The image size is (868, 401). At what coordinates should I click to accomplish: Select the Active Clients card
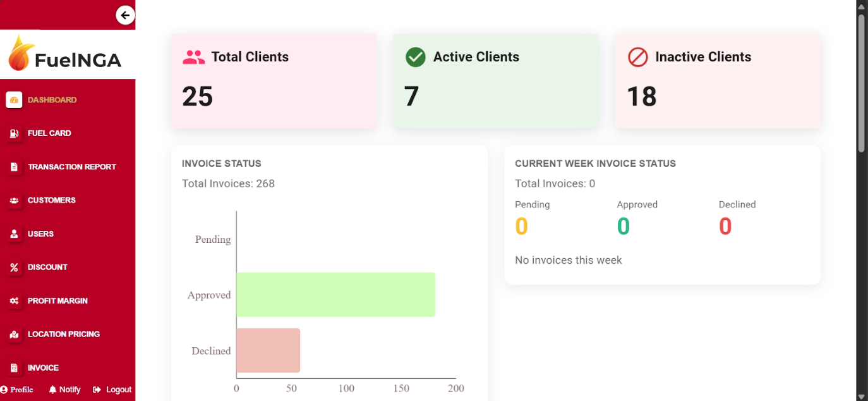click(496, 81)
